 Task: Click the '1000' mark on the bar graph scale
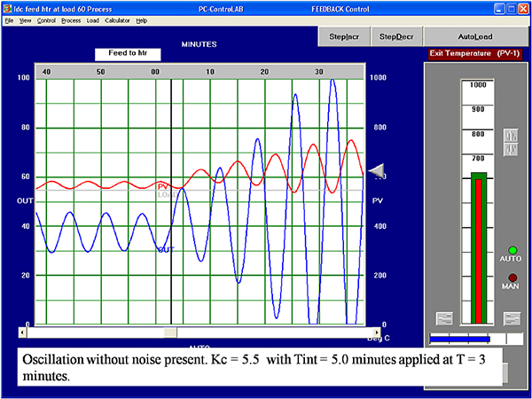click(x=478, y=85)
